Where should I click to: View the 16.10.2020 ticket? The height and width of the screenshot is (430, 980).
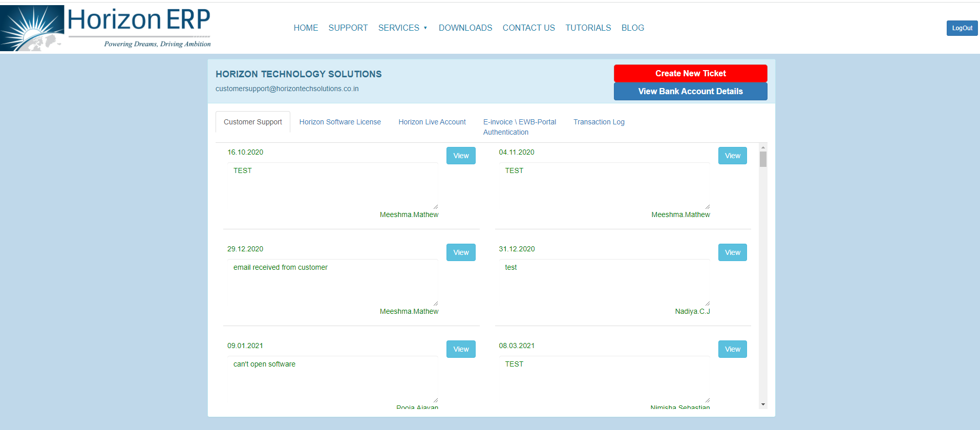click(x=461, y=156)
